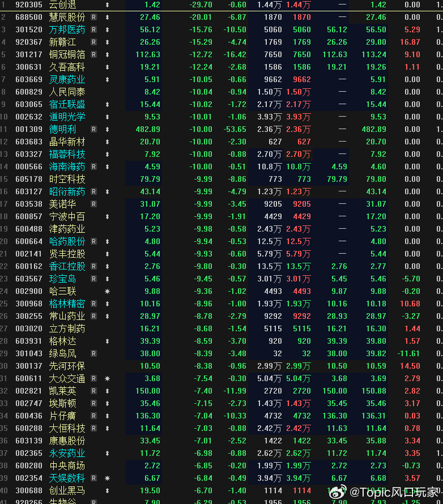The image size is (443, 504).
Task: Click the diamond marker in 贤丰控股 row
Action: tap(108, 254)
